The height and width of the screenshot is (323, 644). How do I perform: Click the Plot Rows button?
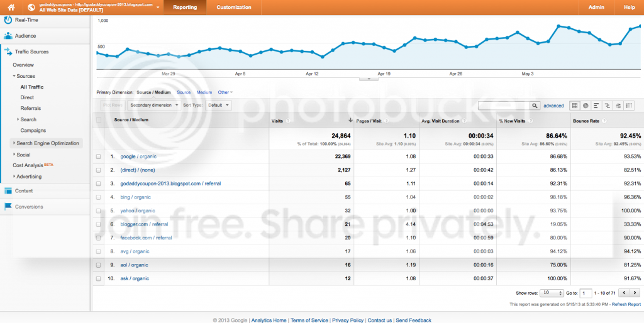pyautogui.click(x=113, y=105)
